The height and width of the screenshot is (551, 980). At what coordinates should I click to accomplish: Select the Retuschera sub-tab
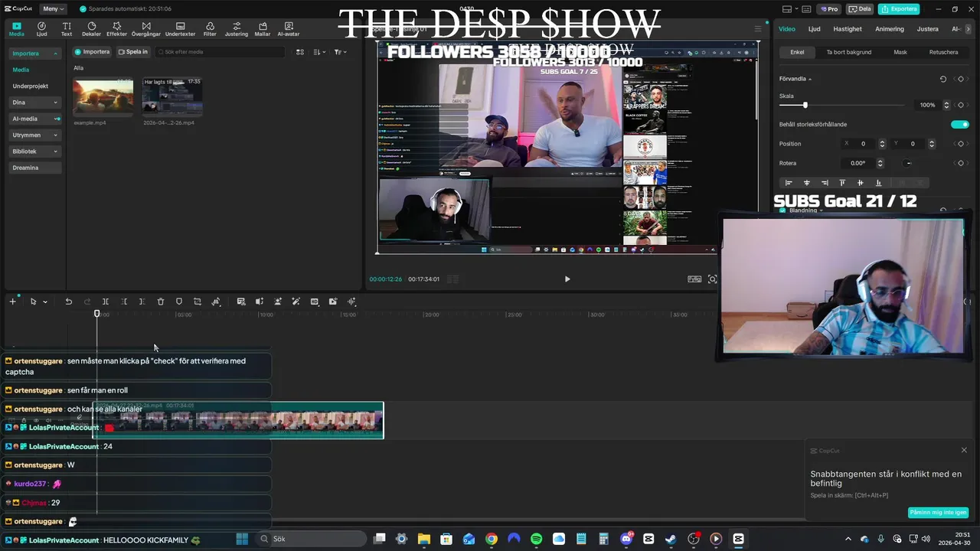pyautogui.click(x=943, y=52)
